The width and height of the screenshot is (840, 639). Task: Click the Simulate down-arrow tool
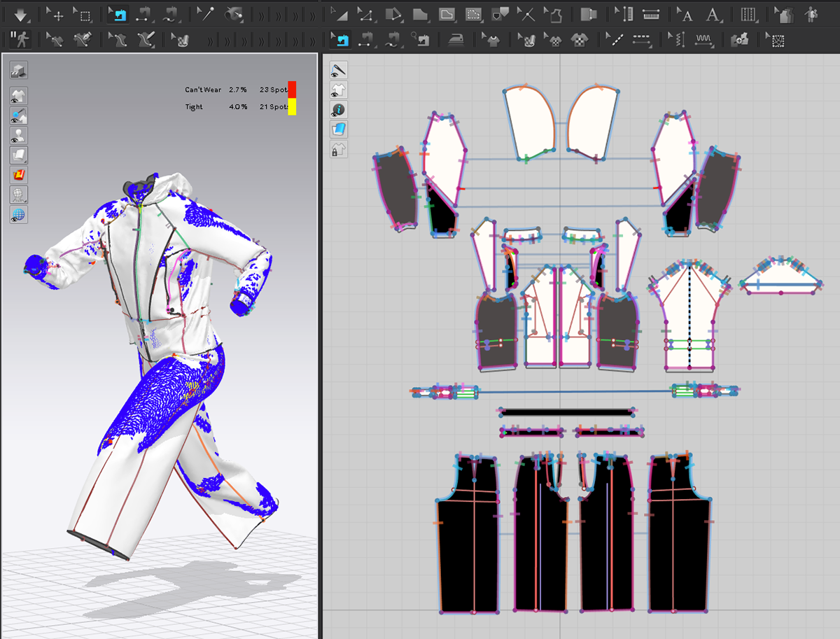pos(19,14)
